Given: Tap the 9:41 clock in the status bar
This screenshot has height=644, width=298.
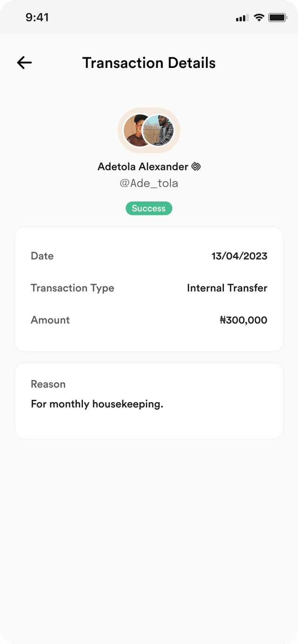Looking at the screenshot, I should [37, 18].
